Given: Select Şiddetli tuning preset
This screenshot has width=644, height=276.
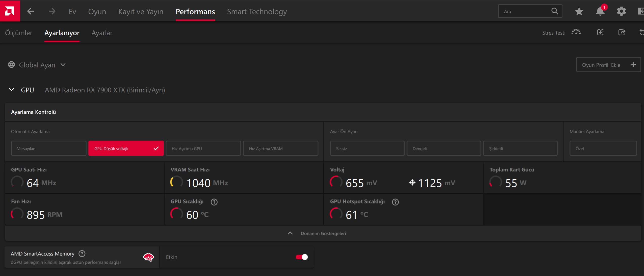Looking at the screenshot, I should pyautogui.click(x=520, y=148).
